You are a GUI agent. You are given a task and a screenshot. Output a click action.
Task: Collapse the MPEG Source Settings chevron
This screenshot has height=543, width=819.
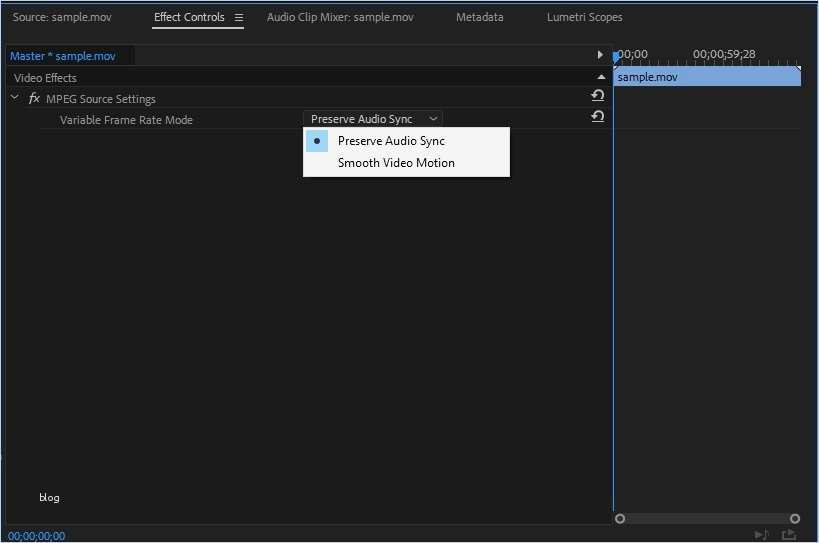(15, 97)
